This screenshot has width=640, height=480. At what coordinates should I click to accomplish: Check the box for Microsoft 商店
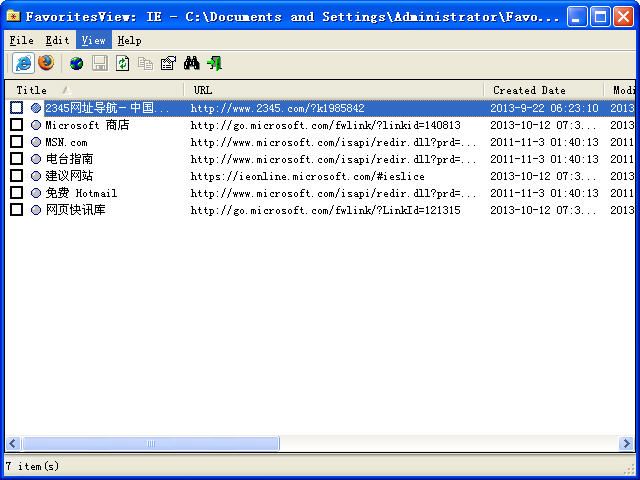(16, 125)
